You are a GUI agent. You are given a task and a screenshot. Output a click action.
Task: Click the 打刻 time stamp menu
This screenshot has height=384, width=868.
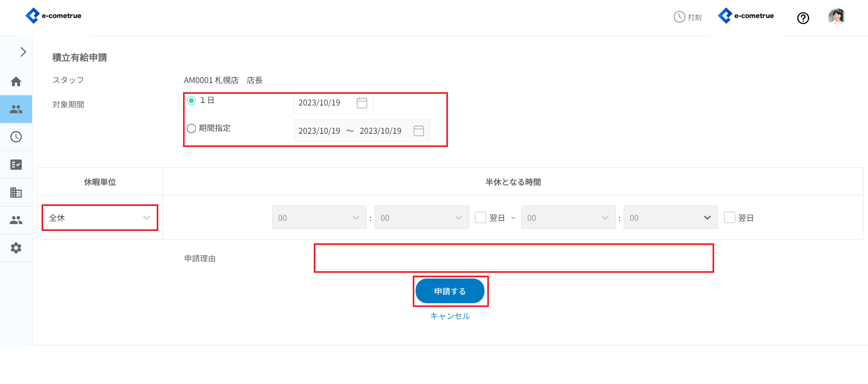[x=687, y=17]
